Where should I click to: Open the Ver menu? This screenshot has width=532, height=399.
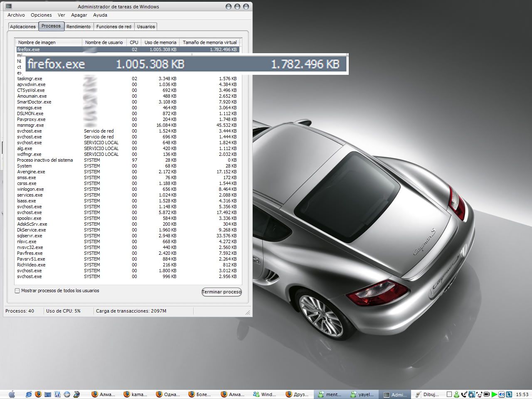point(62,15)
